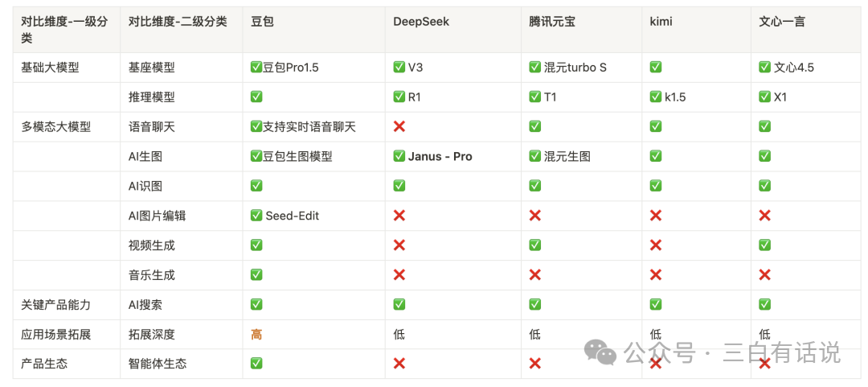The image size is (868, 387).
Task: Click 豆包 green check in 视频生成 row
Action: point(256,245)
